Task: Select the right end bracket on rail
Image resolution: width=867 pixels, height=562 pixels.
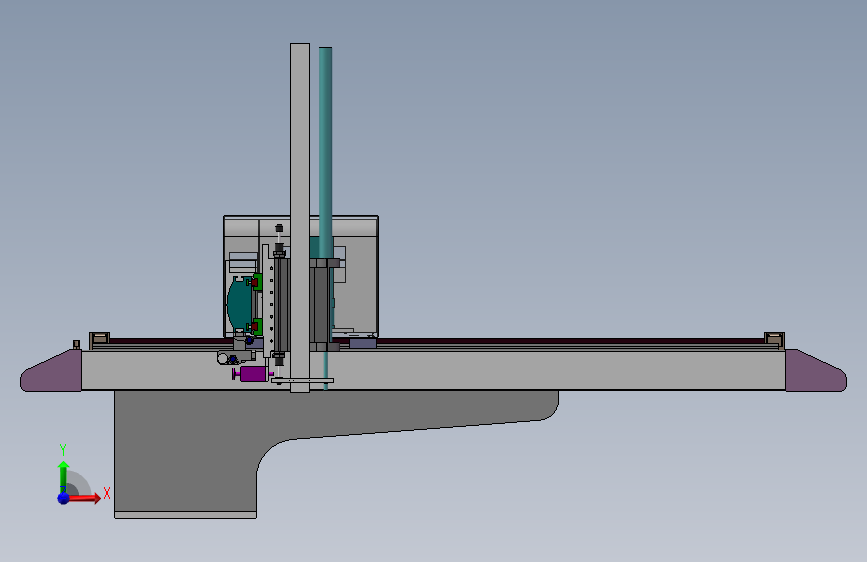Action: point(774,339)
